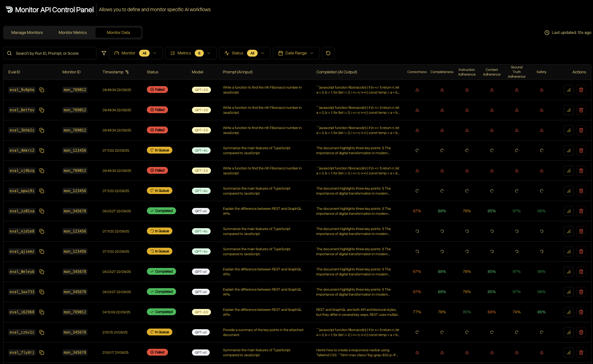Image resolution: width=593 pixels, height=364 pixels.
Task: Expand the Metrics selection dropdown
Action: click(190, 53)
